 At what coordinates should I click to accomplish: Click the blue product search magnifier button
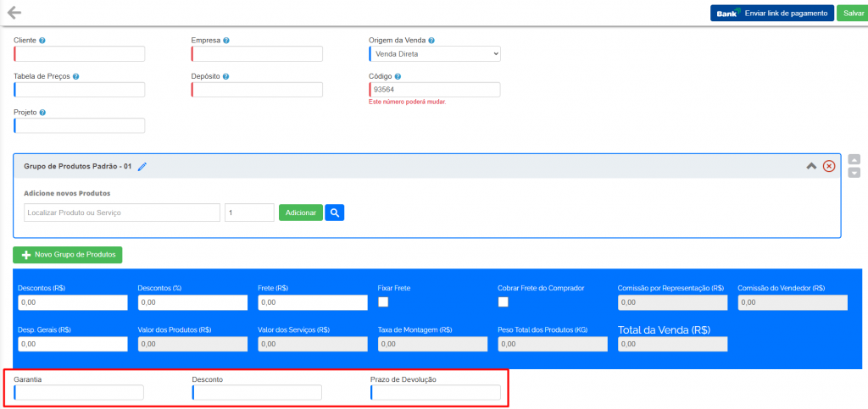335,213
